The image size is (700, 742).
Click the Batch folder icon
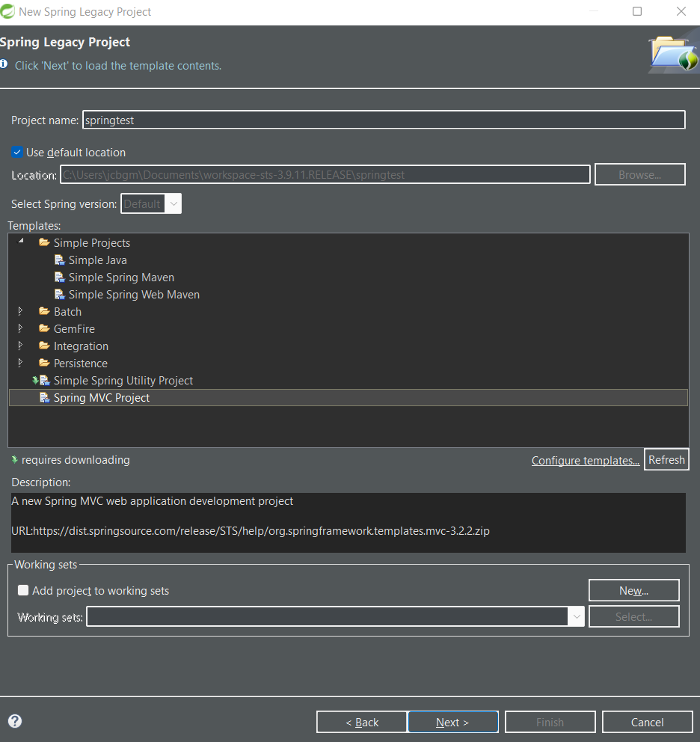[44, 311]
